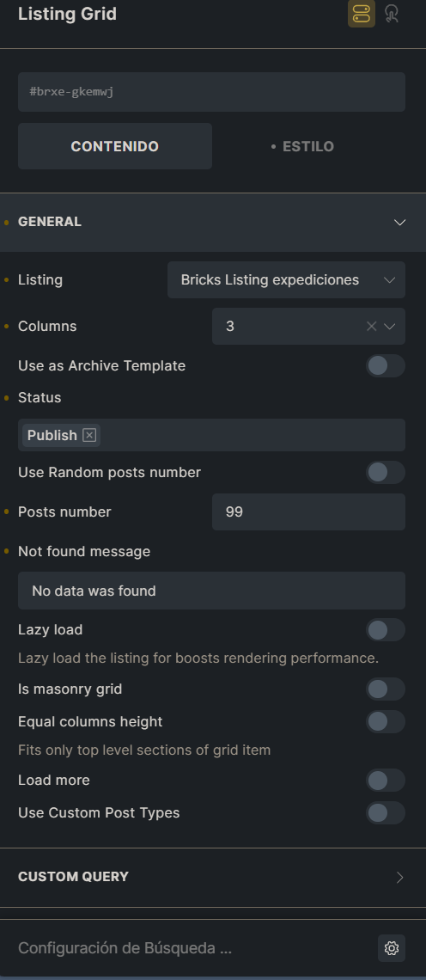Click the pointer hover icon beside Listing Grid
Screen dimensions: 426x980
(x=392, y=14)
